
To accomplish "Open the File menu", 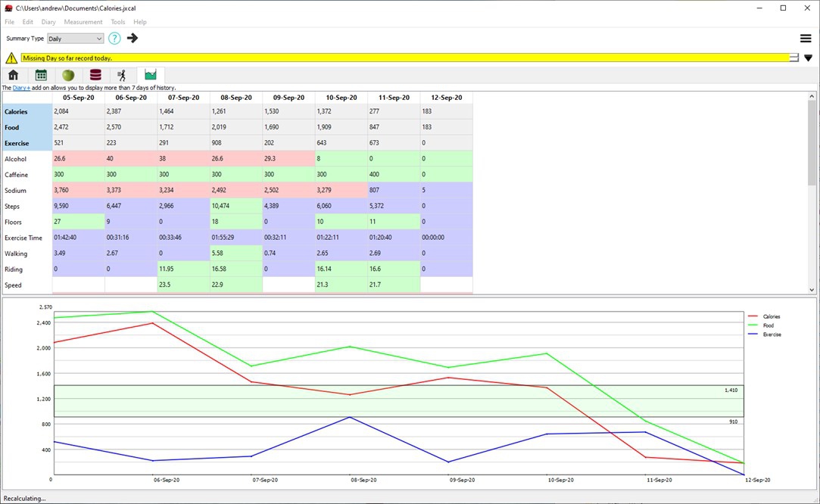I will (x=9, y=22).
